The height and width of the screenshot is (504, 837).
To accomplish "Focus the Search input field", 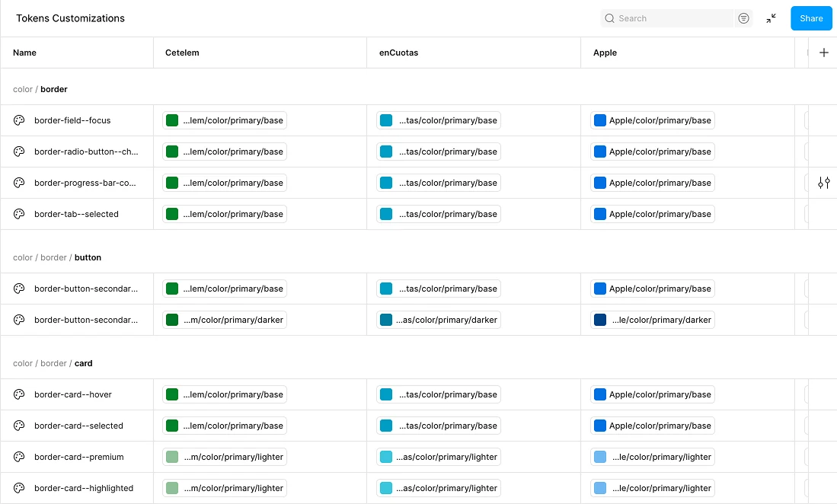I will pyautogui.click(x=667, y=18).
